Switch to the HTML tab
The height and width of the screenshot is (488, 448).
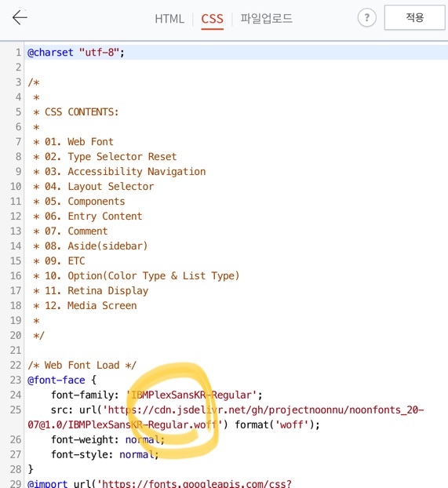pos(169,19)
